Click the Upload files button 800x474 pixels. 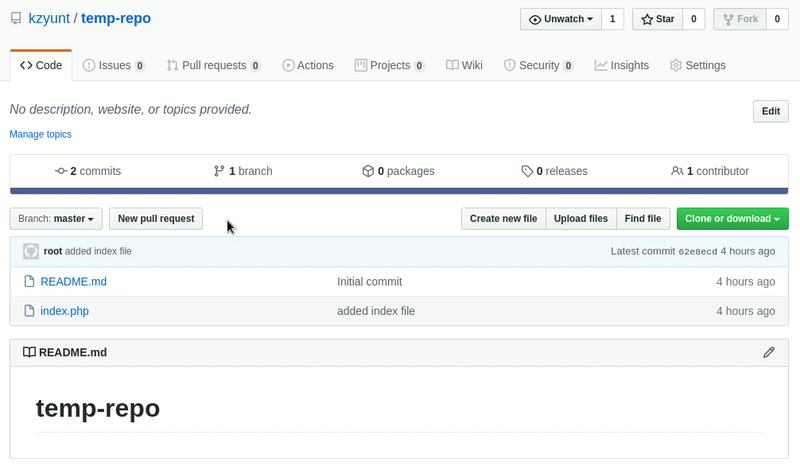581,218
